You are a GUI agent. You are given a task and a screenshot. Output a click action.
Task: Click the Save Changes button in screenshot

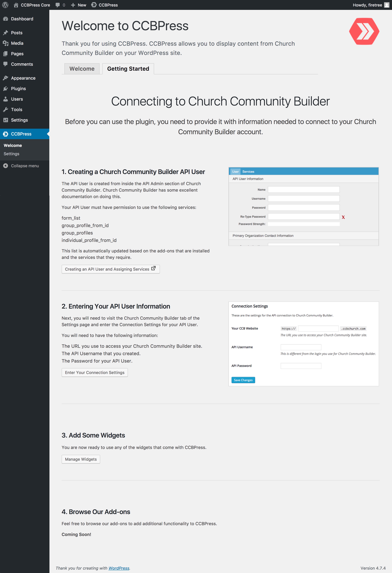click(243, 380)
